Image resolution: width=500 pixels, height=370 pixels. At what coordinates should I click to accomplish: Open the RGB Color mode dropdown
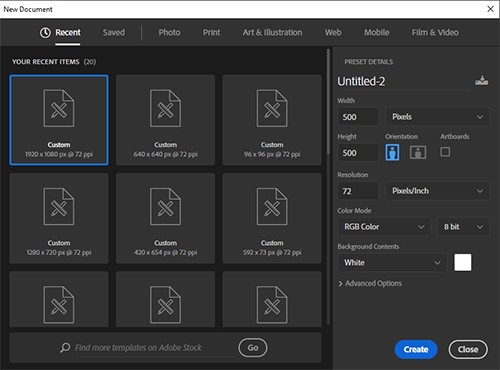click(x=384, y=227)
